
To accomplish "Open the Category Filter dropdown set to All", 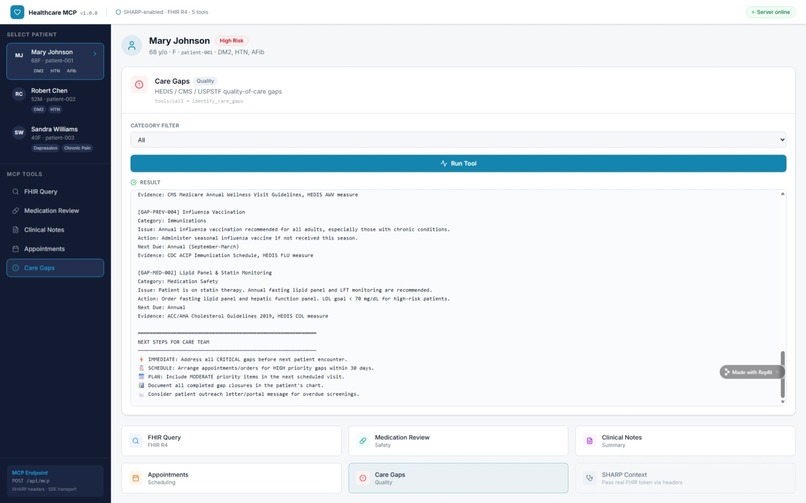I will (x=458, y=140).
